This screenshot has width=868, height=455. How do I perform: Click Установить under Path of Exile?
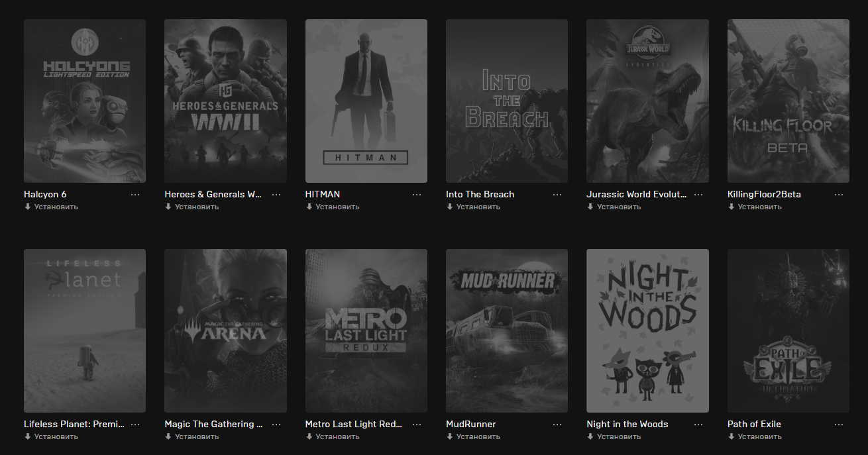click(755, 436)
